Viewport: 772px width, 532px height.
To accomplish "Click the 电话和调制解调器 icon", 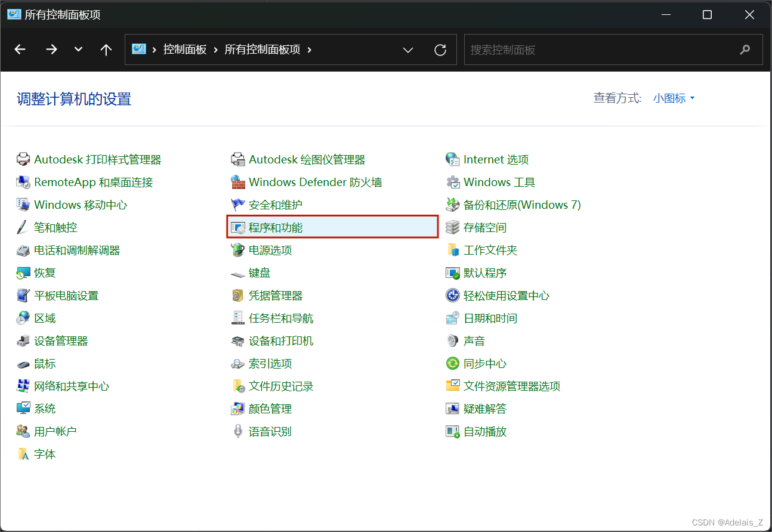I will 23,250.
